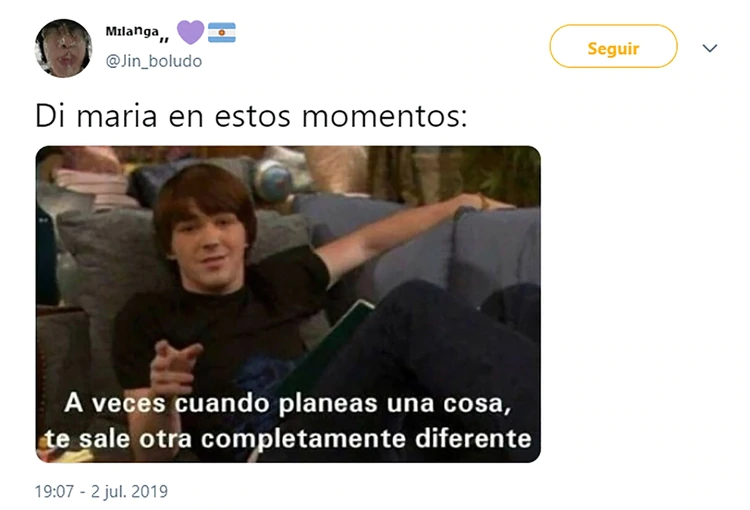750x510 pixels.
Task: Click the purple heart emoji beside the name
Action: [x=190, y=32]
